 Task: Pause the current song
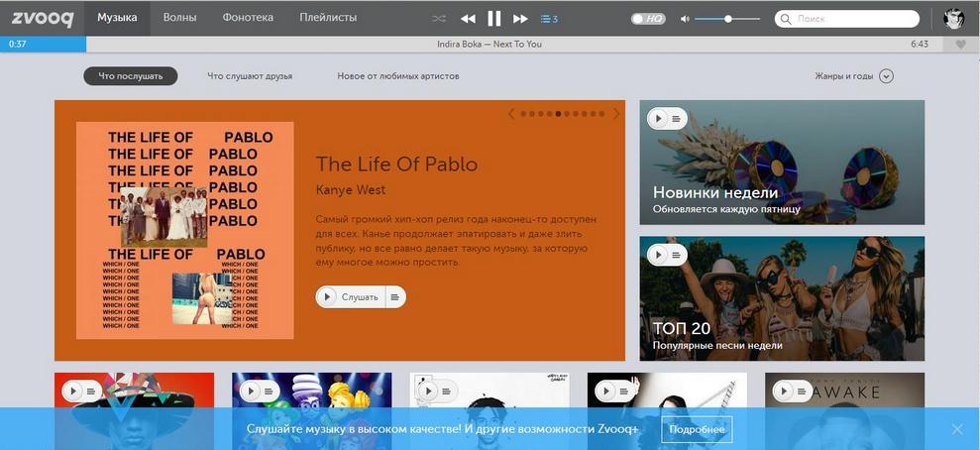click(x=494, y=19)
